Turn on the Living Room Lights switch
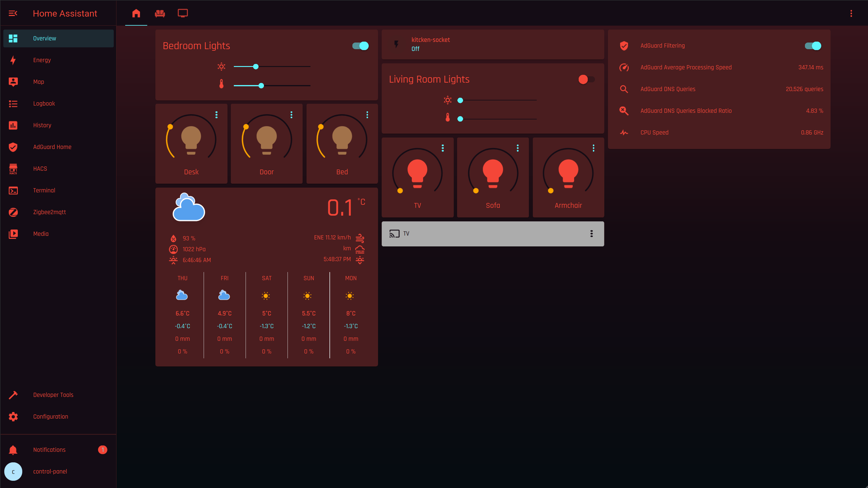 tap(587, 79)
